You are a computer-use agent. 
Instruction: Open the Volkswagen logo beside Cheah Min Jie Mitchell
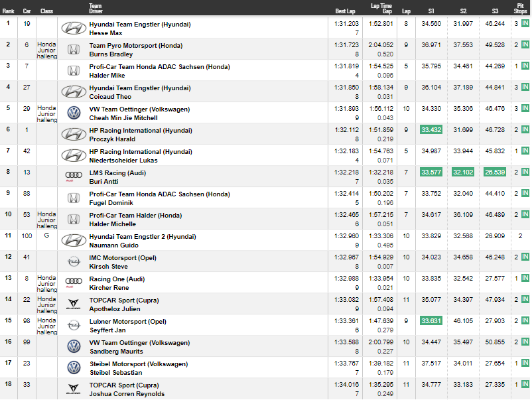[74, 113]
